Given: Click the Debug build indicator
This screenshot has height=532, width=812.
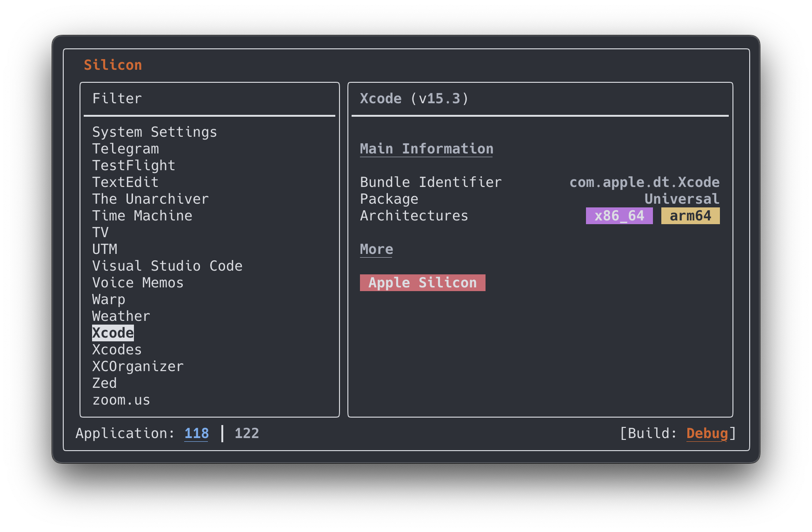Looking at the screenshot, I should coord(707,433).
